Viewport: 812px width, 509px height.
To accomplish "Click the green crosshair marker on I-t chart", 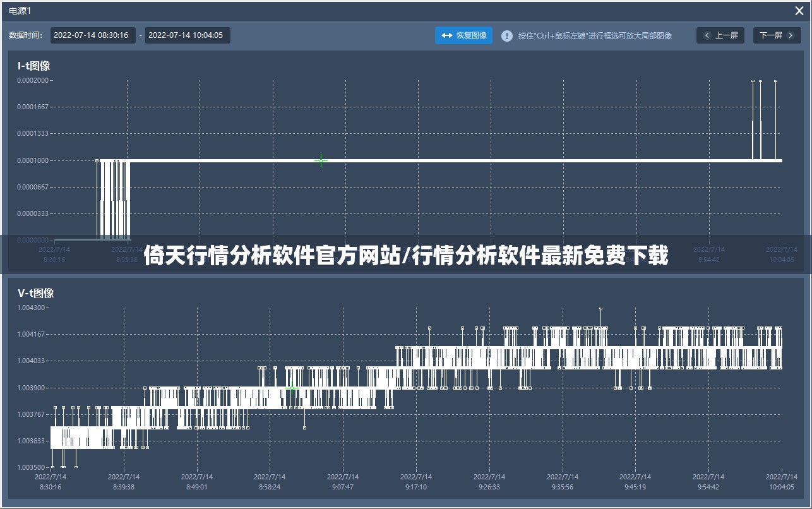I will 321,160.
